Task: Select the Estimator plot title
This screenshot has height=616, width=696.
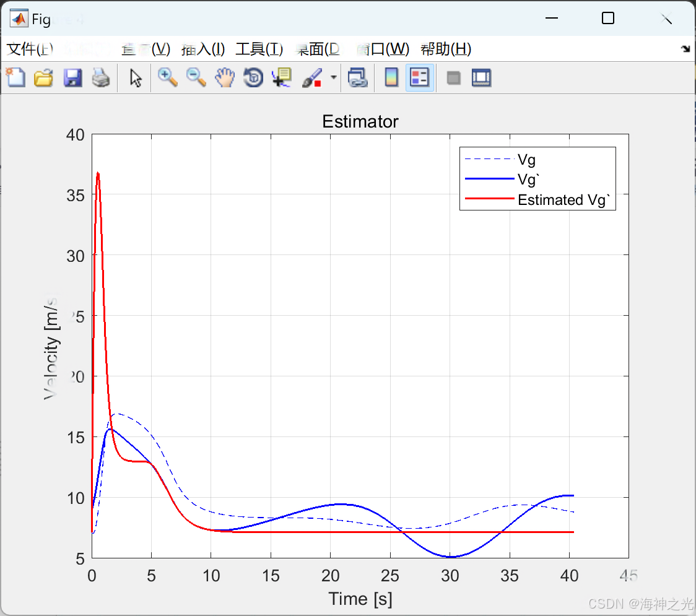Action: [360, 121]
